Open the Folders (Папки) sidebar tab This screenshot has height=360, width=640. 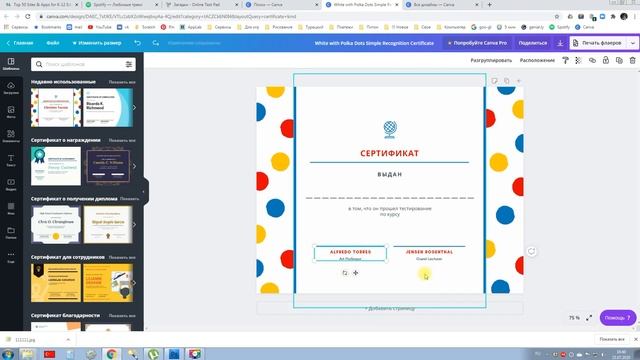(11, 233)
